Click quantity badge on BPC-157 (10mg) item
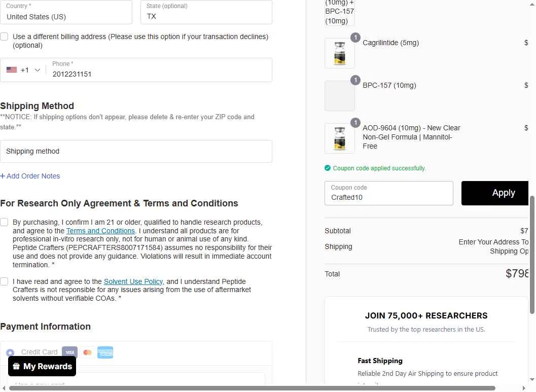 (355, 80)
